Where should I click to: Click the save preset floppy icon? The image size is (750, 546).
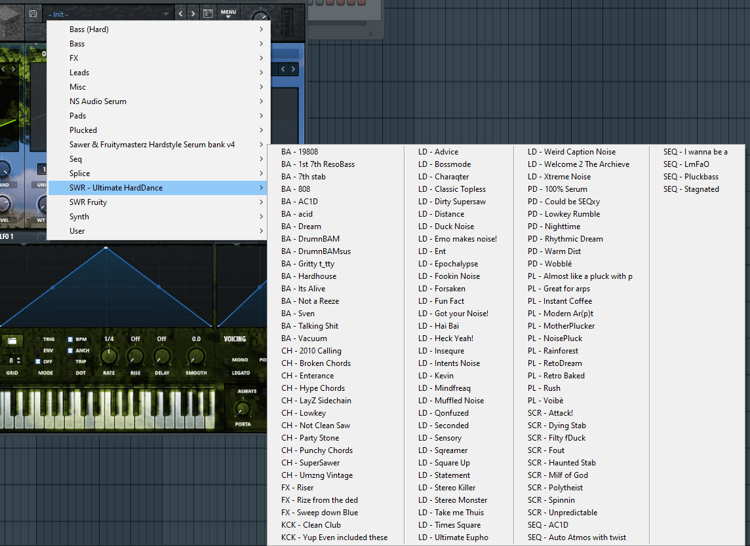[x=33, y=13]
